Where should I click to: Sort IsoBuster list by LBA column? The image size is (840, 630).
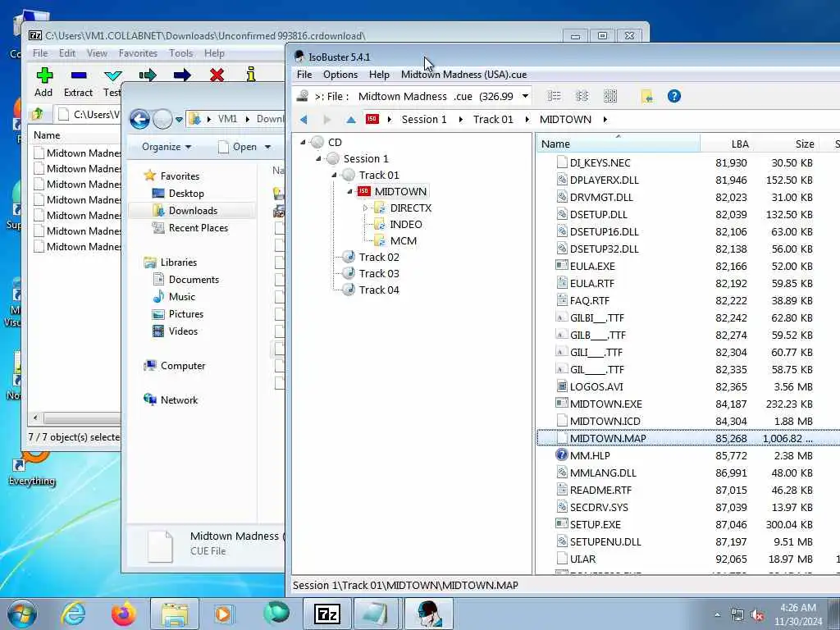(x=727, y=144)
